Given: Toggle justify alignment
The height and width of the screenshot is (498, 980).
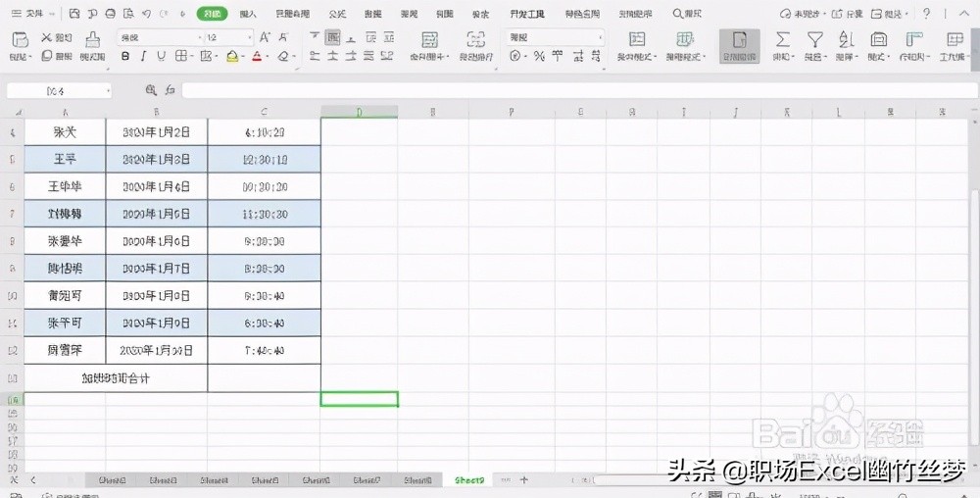Looking at the screenshot, I should tap(369, 56).
